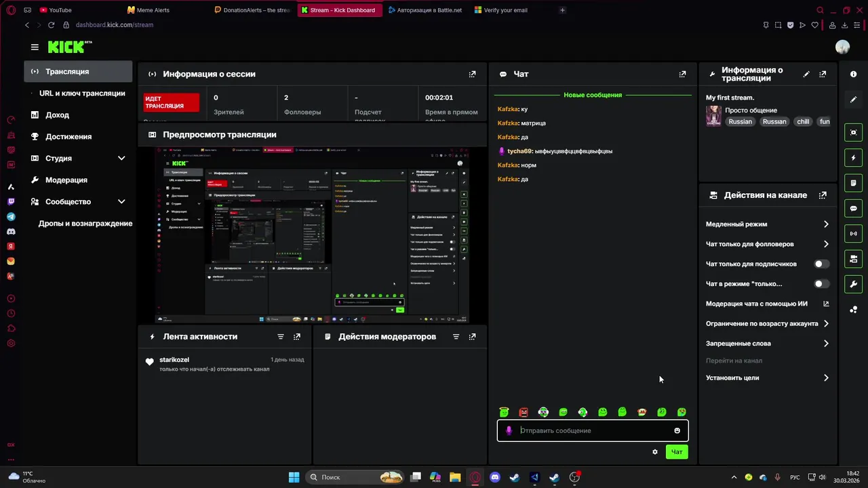Open Дропы и вознаграждение item
This screenshot has width=868, height=488.
[x=85, y=224]
